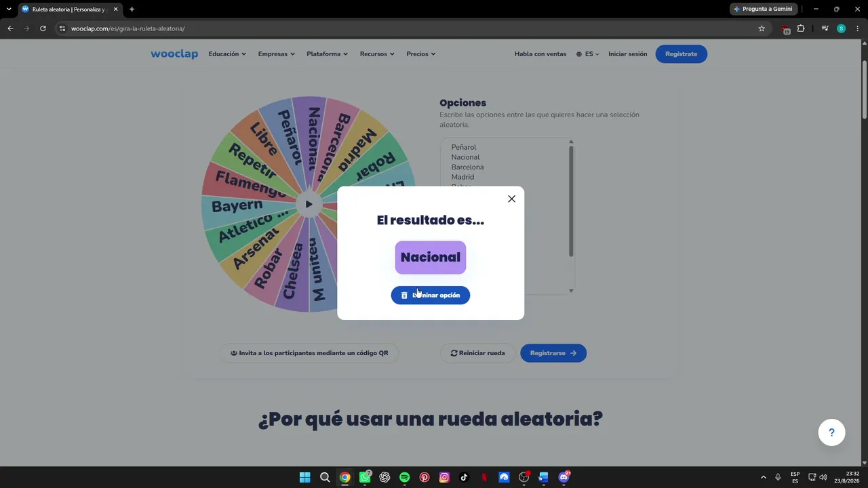Open Spotify from the taskbar
This screenshot has width=868, height=488.
tap(404, 477)
